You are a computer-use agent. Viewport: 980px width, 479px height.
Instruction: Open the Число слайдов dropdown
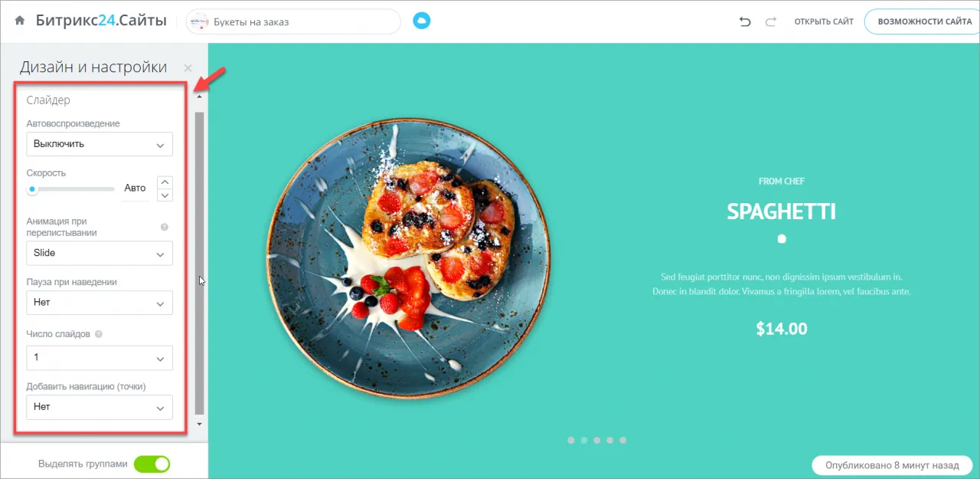[100, 358]
